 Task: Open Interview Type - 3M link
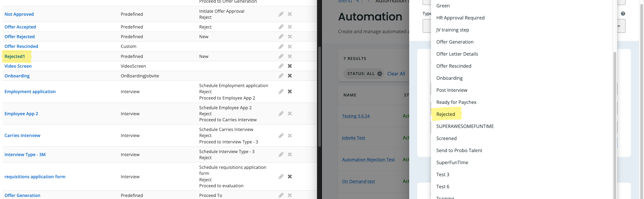tap(25, 154)
